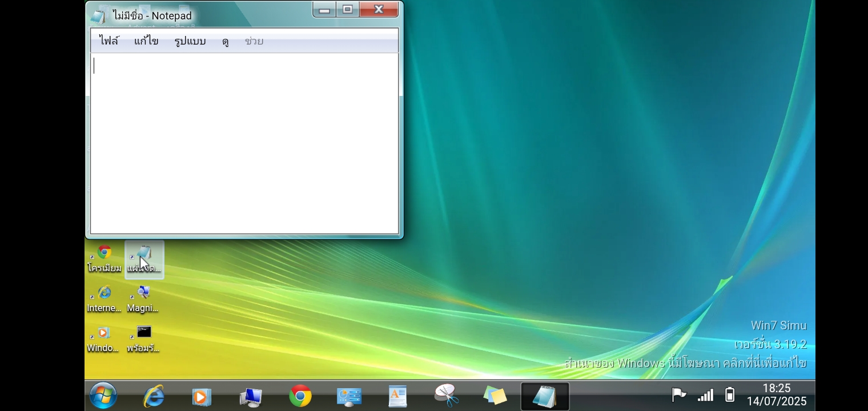Image resolution: width=868 pixels, height=411 pixels.
Task: Open the Computer icon on the taskbar
Action: pyautogui.click(x=251, y=397)
